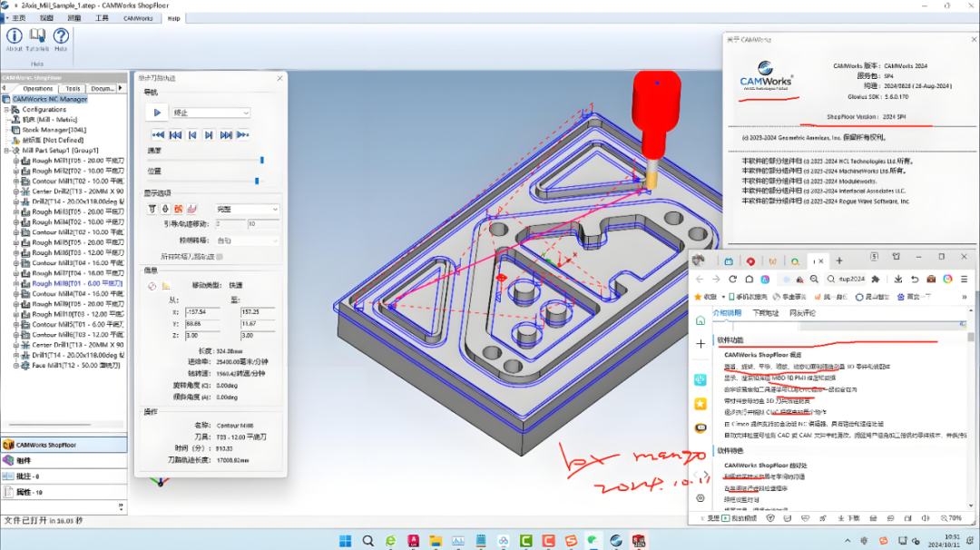Play the toolpath simulation
Image resolution: width=980 pixels, height=550 pixels.
[157, 113]
